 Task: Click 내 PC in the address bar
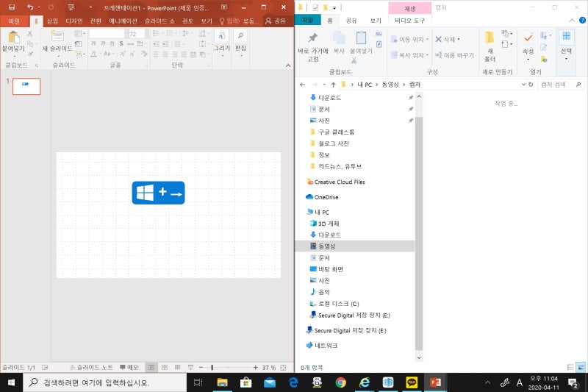(x=364, y=85)
